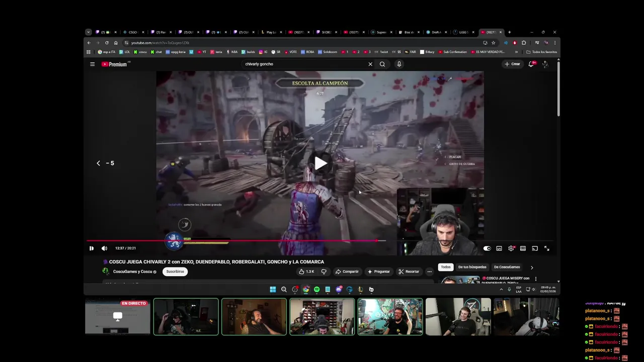
Task: Open the VOTE bookmark
Action: point(290,52)
